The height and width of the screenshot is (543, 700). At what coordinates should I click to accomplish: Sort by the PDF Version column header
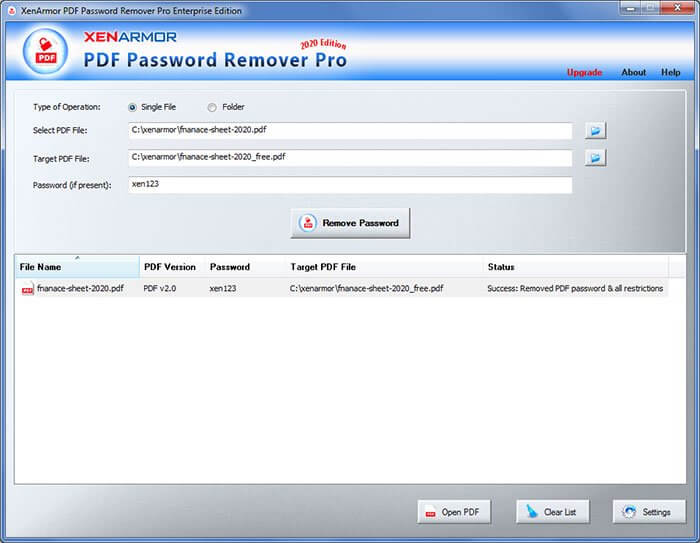172,267
